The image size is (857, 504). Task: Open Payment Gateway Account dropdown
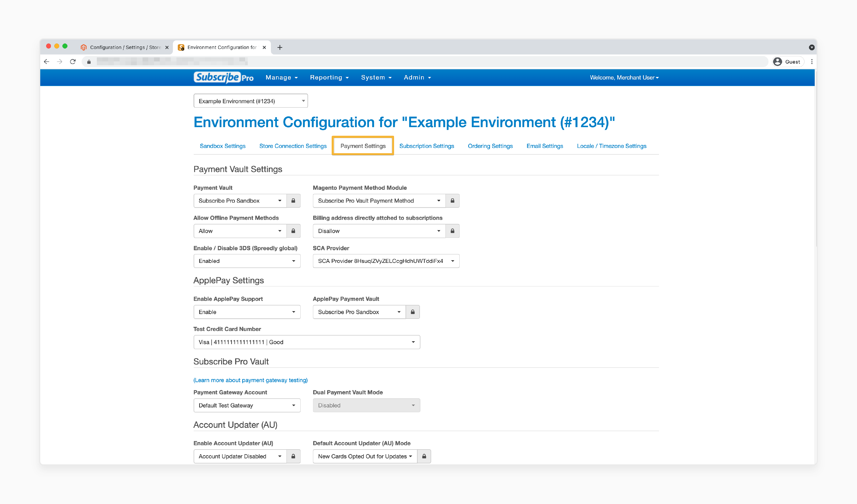(247, 405)
